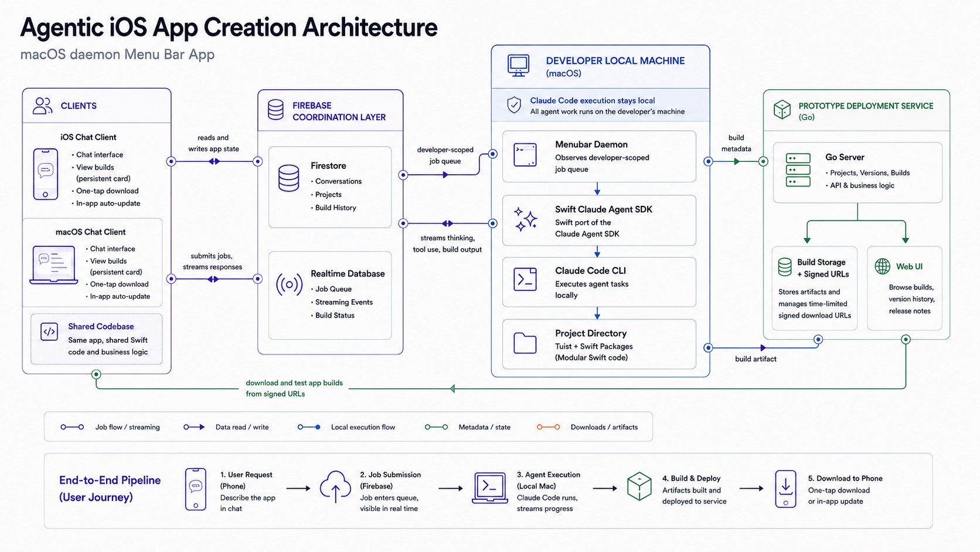Click the Project Directory folder icon

525,343
